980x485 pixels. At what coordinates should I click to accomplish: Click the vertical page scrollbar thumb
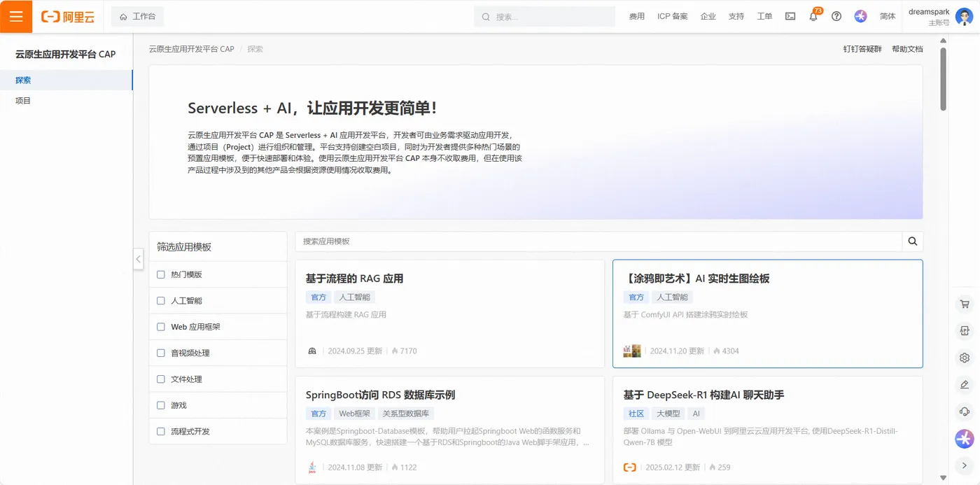point(944,78)
